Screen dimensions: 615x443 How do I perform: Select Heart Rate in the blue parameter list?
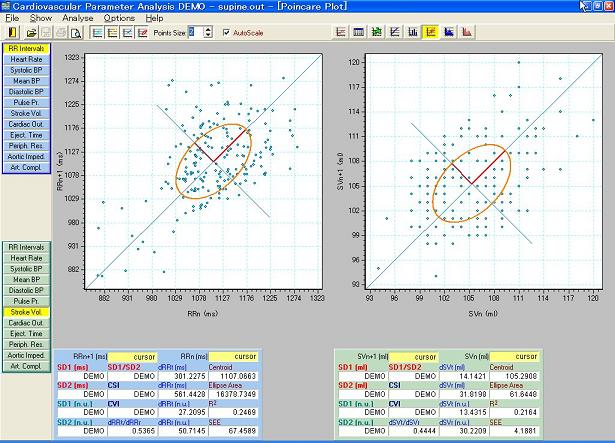point(26,59)
